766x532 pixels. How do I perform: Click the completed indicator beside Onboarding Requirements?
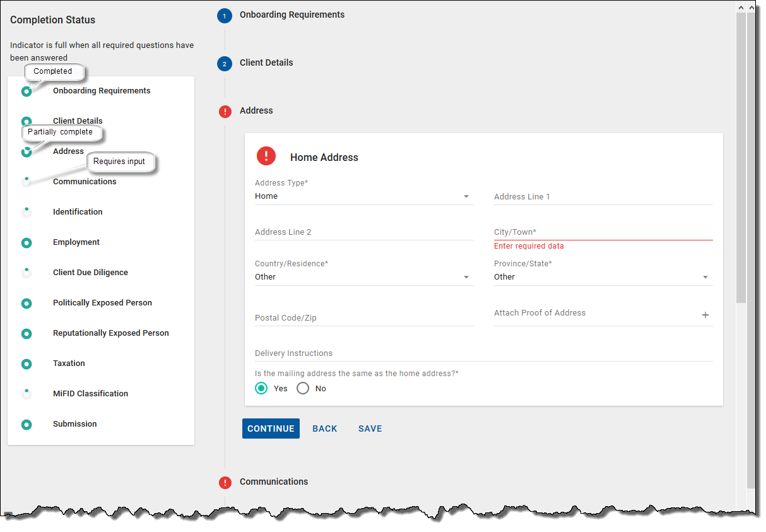(x=26, y=91)
